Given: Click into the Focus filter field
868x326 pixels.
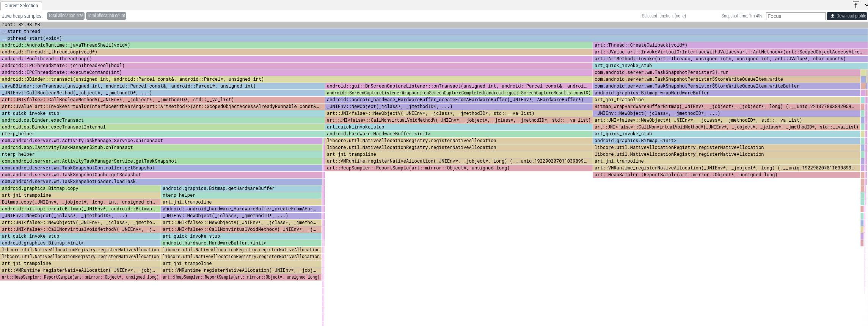Looking at the screenshot, I should click(796, 16).
